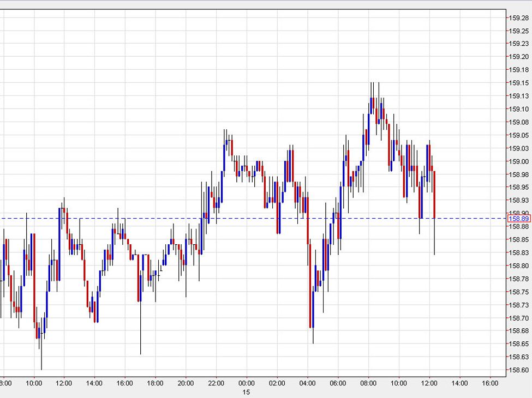Click the 22:00 time axis label
This screenshot has height=398, width=532.
coord(216,383)
